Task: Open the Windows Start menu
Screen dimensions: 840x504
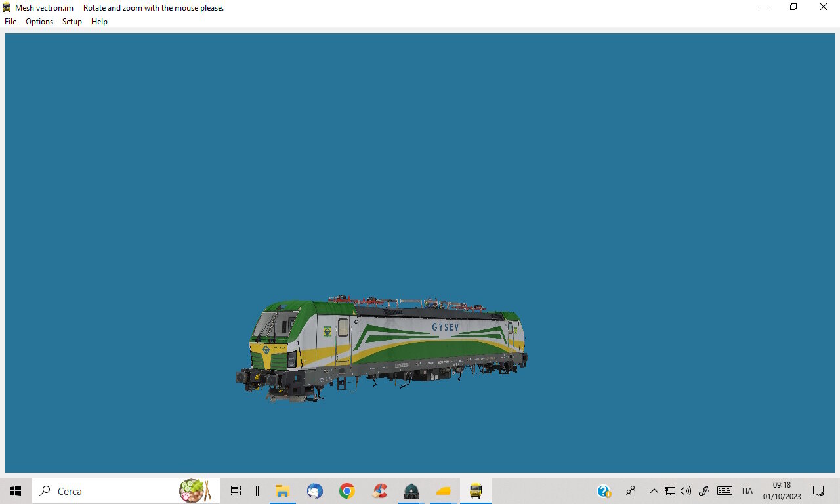Action: (16, 491)
